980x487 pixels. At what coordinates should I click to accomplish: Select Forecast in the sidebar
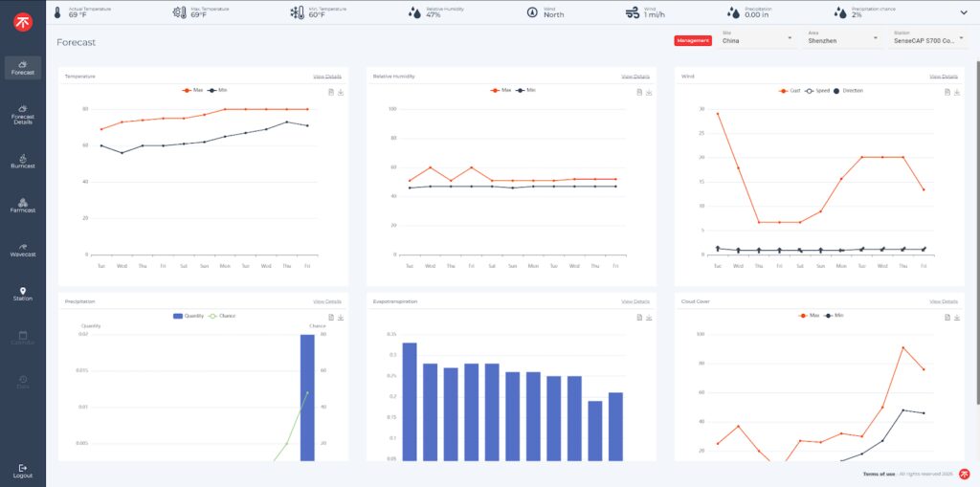pos(23,67)
